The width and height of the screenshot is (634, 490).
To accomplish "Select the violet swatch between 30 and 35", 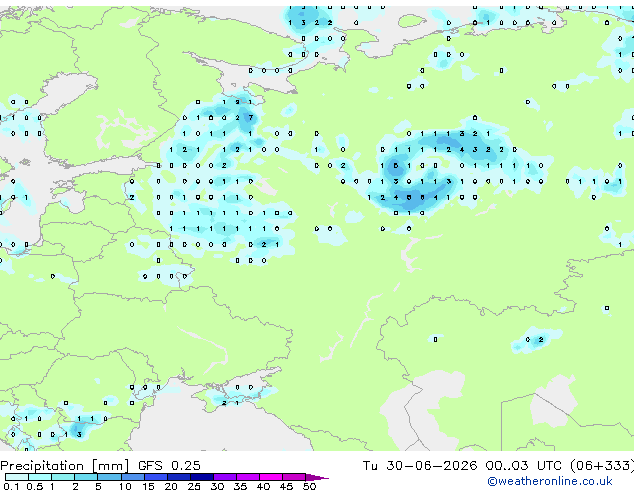I will 224,477.
